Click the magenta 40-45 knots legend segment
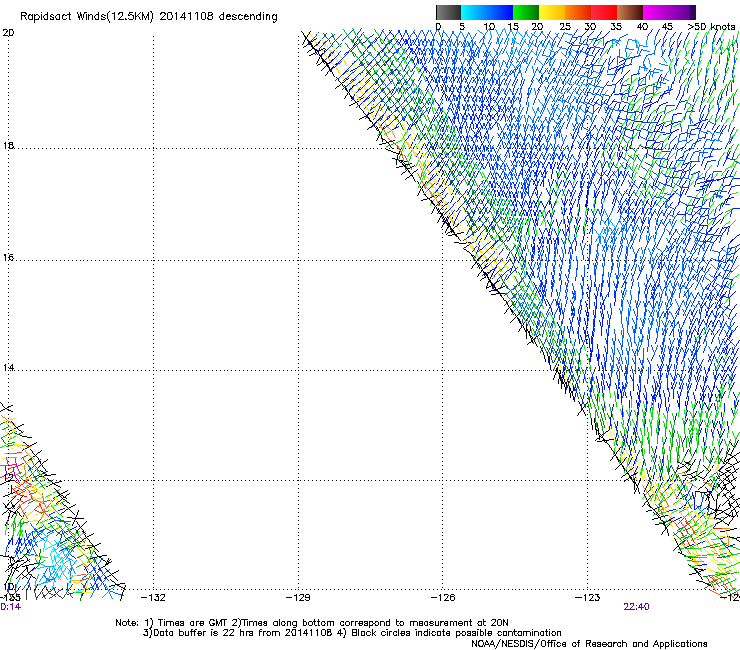This screenshot has width=740, height=650. [656, 12]
